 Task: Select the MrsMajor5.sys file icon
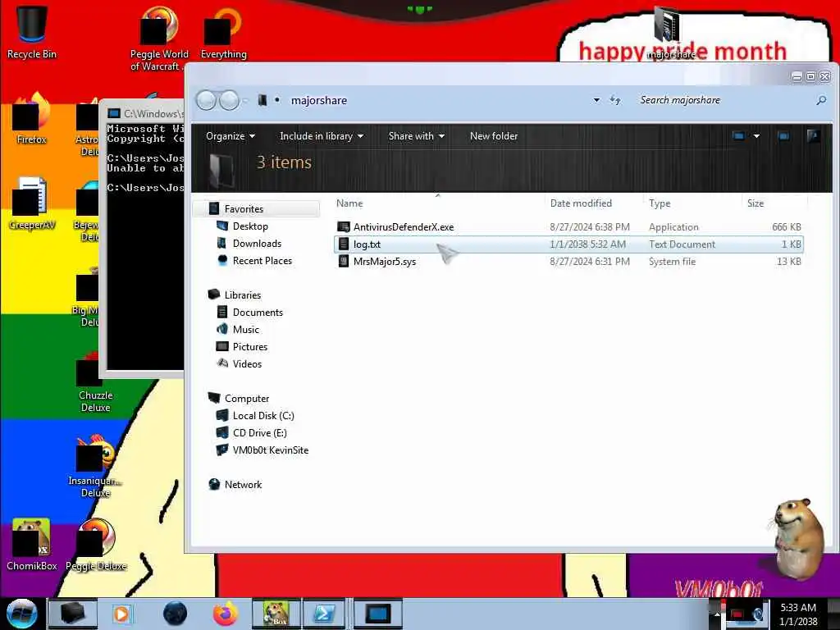click(x=344, y=262)
